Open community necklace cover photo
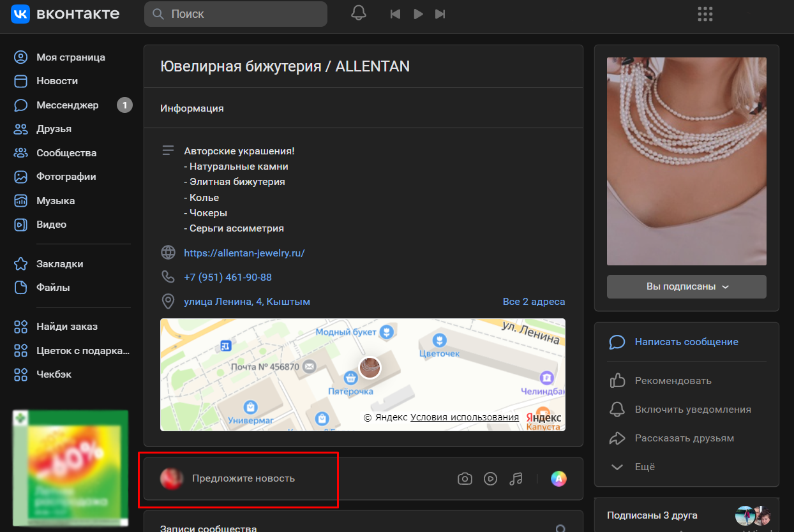 (x=686, y=161)
